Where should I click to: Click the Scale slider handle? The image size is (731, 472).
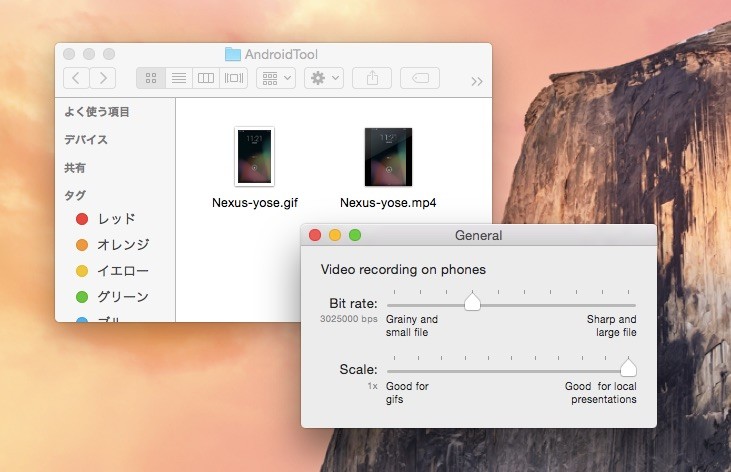628,368
